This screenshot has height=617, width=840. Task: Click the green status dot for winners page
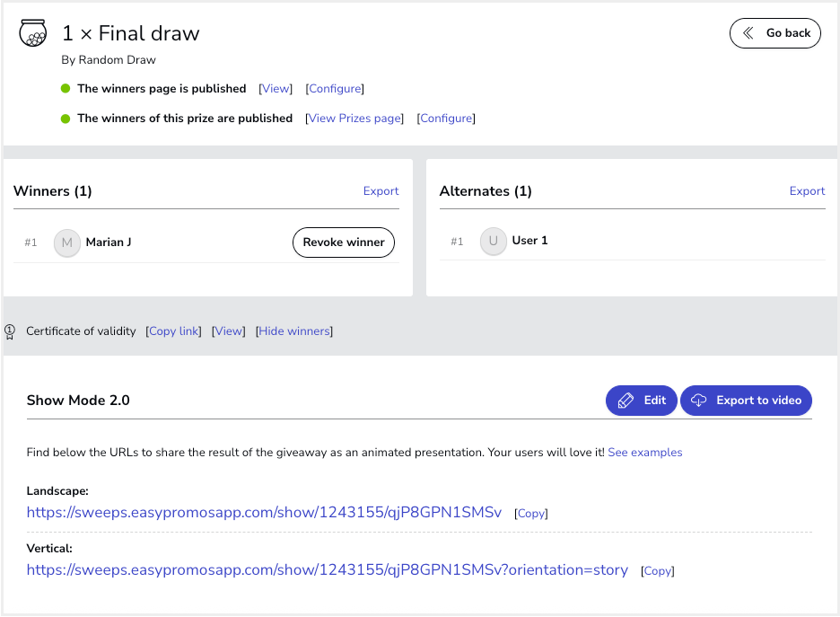coord(66,88)
